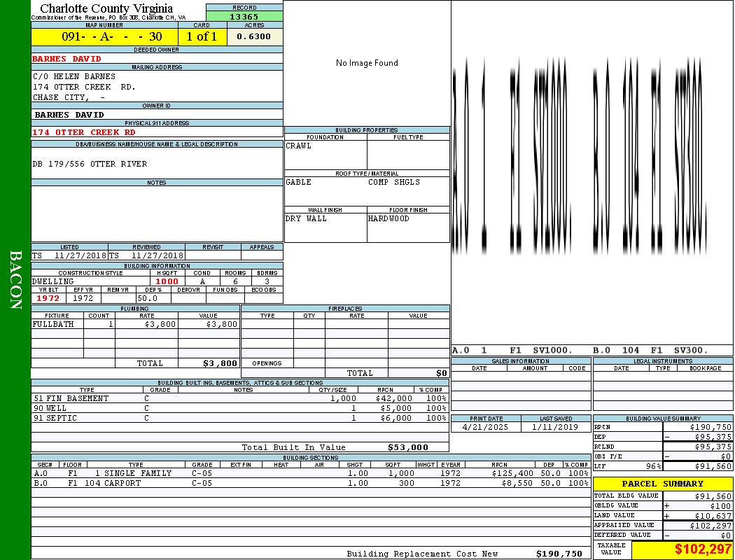Click legal description DB 179/556 OTTER RIVER
This screenshot has height=560, width=735.
click(90, 164)
